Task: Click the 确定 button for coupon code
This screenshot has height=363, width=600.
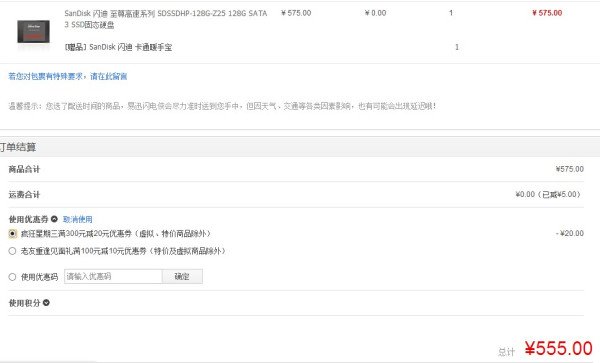Action: (182, 277)
